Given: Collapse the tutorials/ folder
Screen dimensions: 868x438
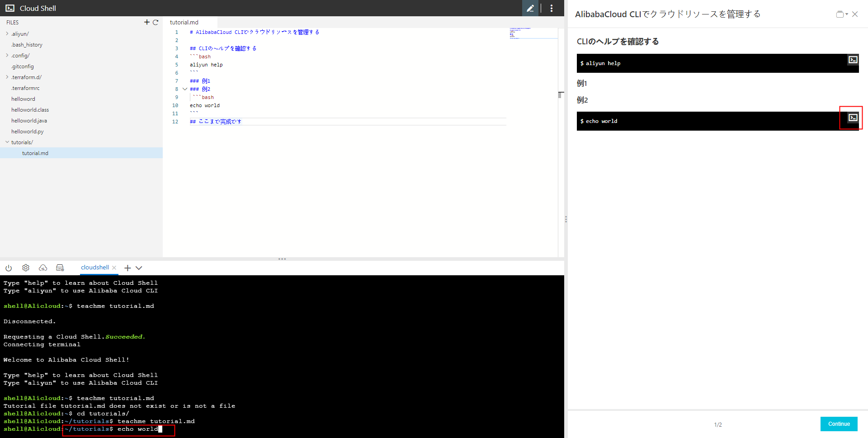Looking at the screenshot, I should point(7,142).
